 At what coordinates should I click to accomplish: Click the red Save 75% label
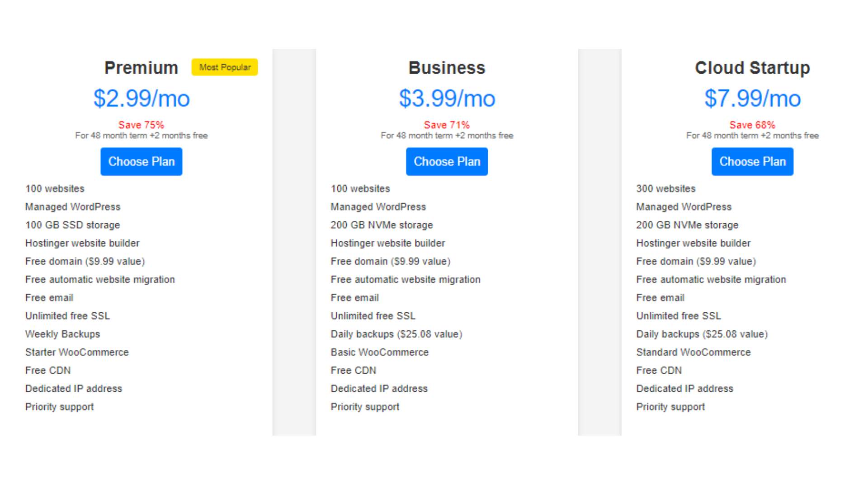click(x=141, y=125)
